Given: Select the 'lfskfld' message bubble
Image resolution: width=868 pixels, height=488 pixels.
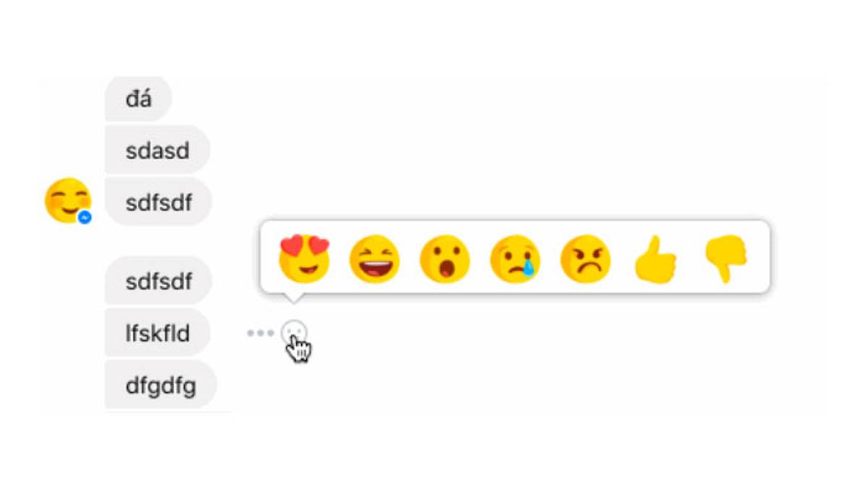Looking at the screenshot, I should [157, 333].
